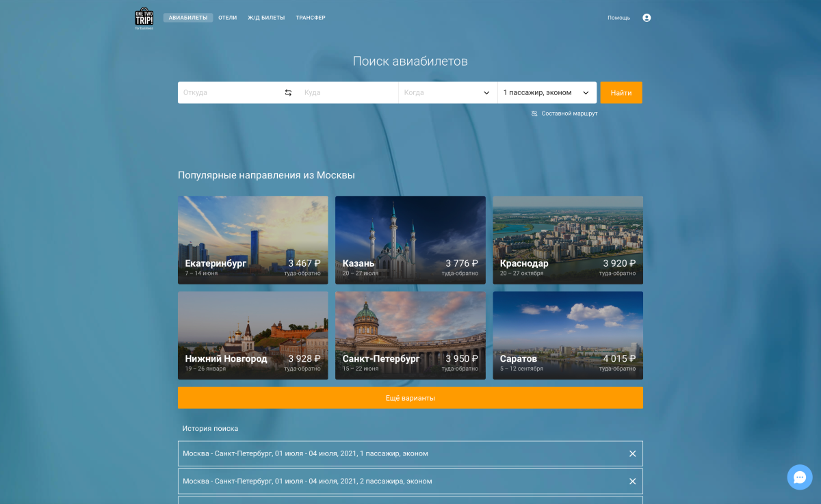Click the Поиск авиабилетов heading
This screenshot has width=821, height=504.
click(410, 61)
